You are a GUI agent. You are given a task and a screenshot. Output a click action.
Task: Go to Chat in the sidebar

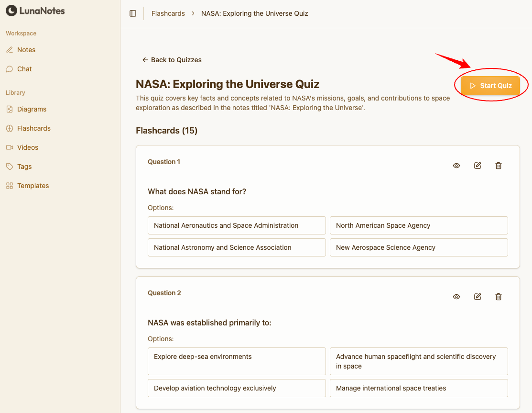tap(24, 69)
